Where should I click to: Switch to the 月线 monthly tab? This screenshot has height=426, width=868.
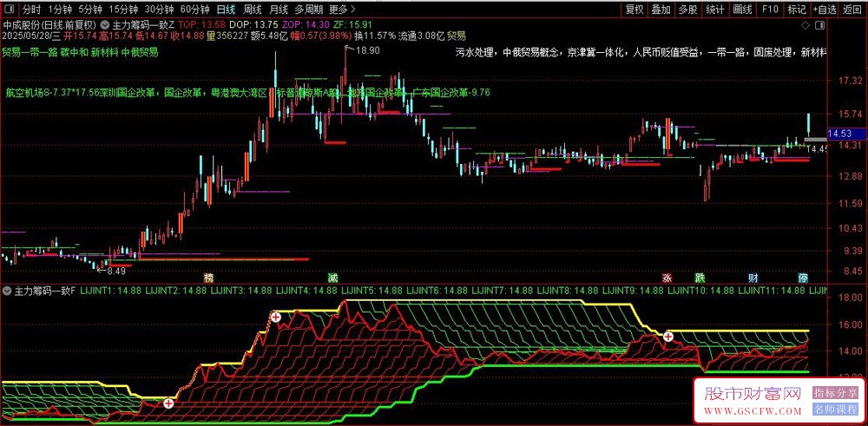278,10
